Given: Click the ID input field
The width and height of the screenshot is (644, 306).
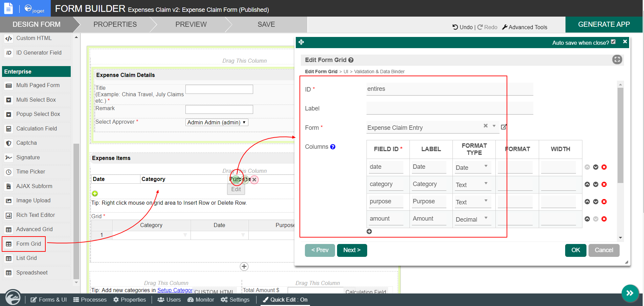Looking at the screenshot, I should click(449, 89).
